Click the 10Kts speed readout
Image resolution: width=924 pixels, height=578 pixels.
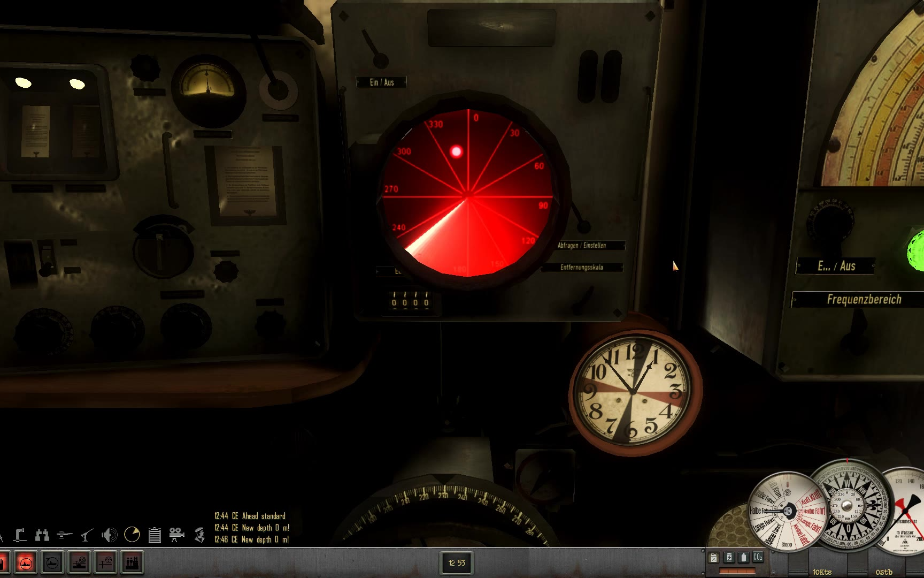822,572
